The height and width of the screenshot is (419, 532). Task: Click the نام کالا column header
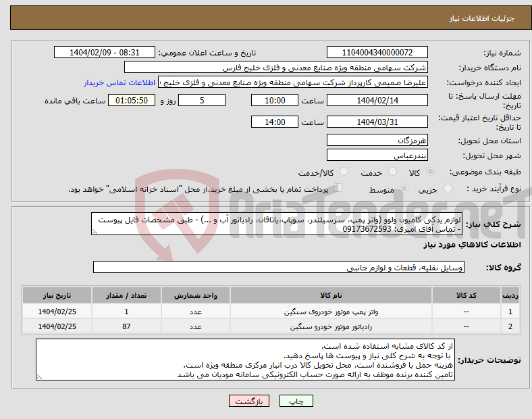[x=331, y=295]
